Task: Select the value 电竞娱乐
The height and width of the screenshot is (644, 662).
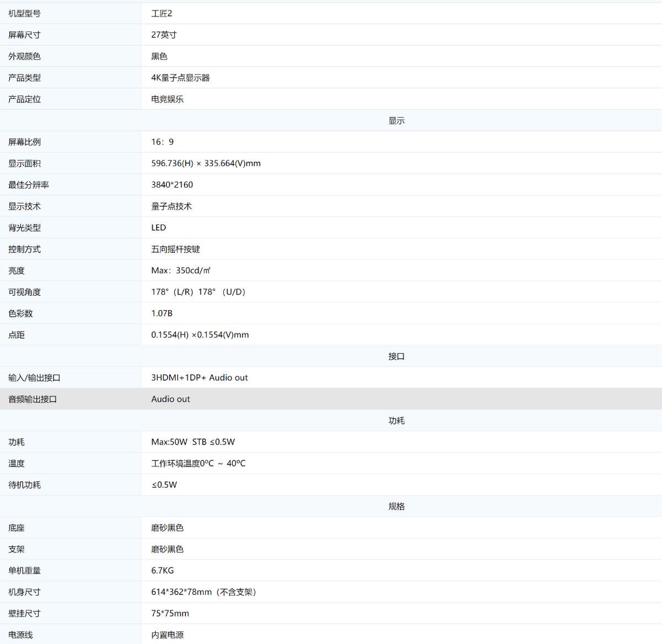Action: pyautogui.click(x=168, y=99)
